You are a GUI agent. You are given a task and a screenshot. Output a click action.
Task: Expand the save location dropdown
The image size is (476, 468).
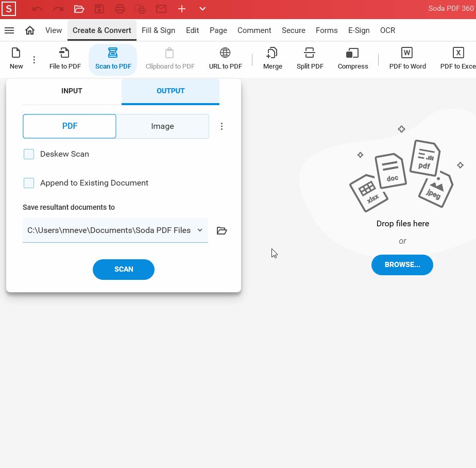tap(200, 230)
